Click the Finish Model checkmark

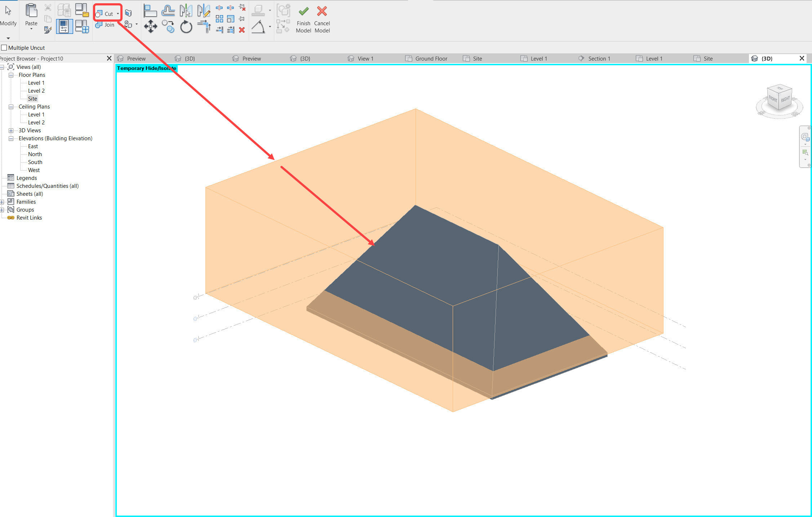pos(303,11)
